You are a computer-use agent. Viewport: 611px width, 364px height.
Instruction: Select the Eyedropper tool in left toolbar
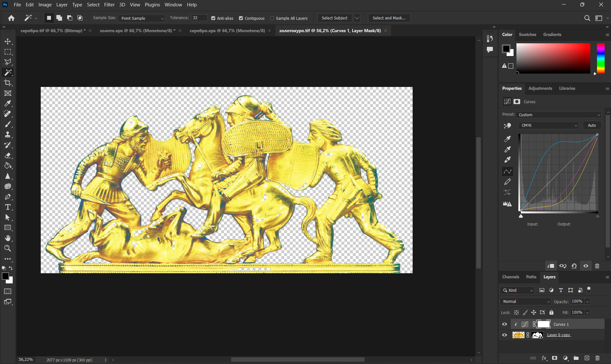pyautogui.click(x=8, y=103)
